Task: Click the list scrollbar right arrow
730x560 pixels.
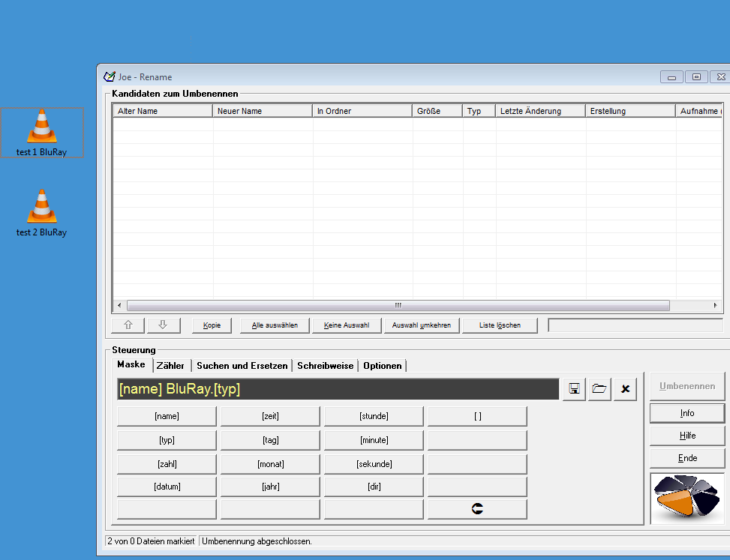Action: [x=716, y=306]
